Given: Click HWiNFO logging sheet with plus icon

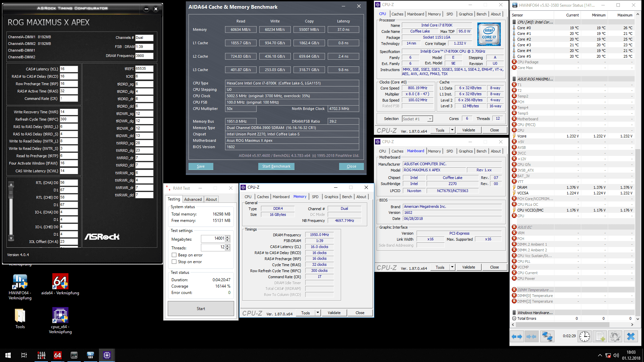Looking at the screenshot, I should 600,336.
